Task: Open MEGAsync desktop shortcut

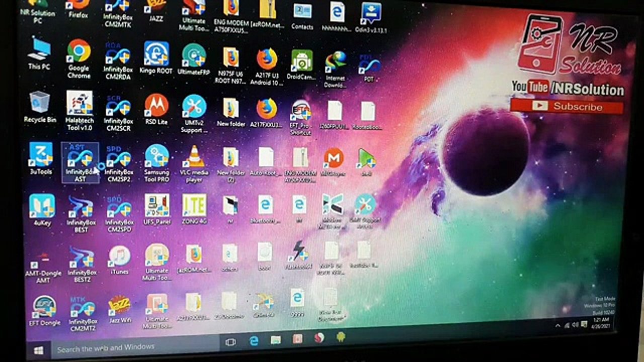Action: [333, 163]
